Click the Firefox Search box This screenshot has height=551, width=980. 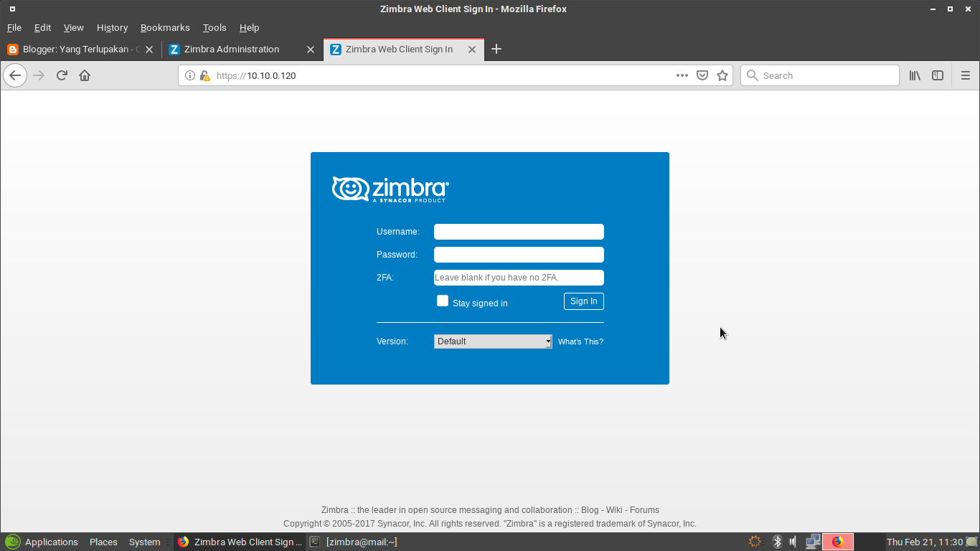coord(820,75)
